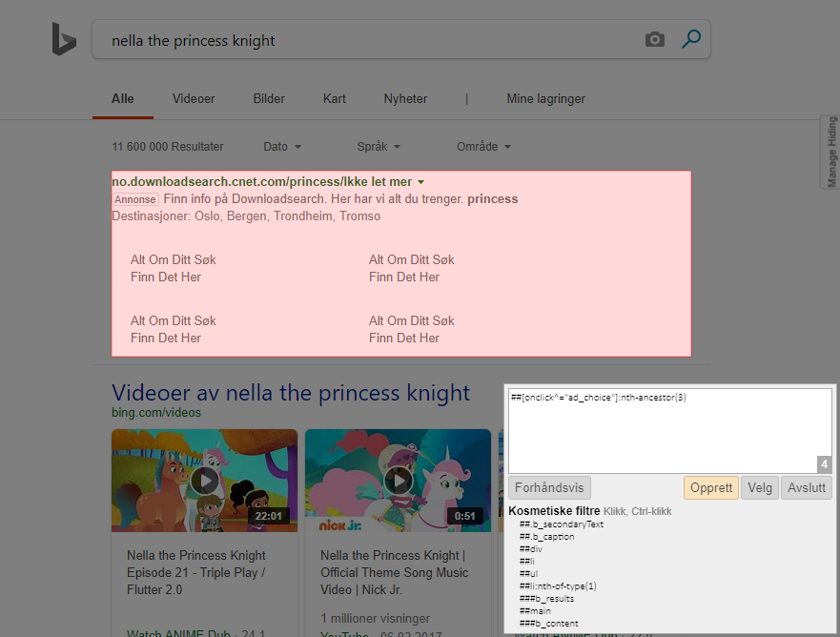Open Episode 21 Triple Play video title

coord(196,572)
